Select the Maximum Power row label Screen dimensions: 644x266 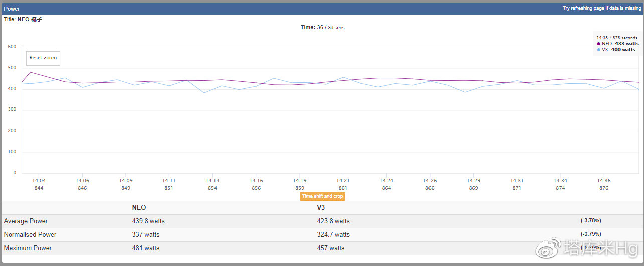point(28,248)
